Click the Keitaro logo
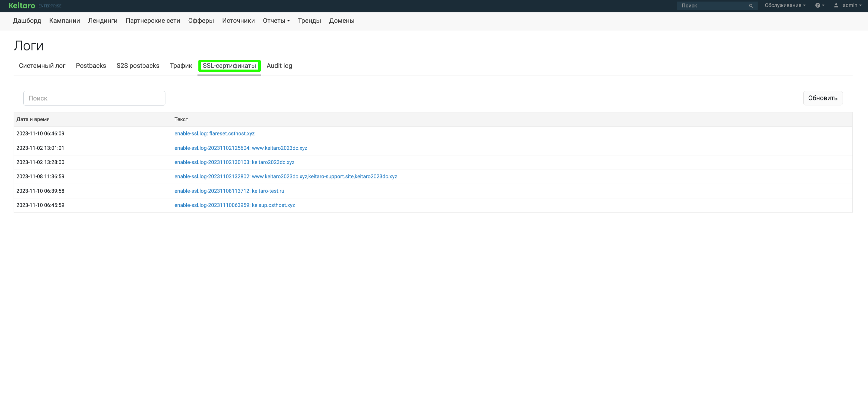 click(22, 5)
